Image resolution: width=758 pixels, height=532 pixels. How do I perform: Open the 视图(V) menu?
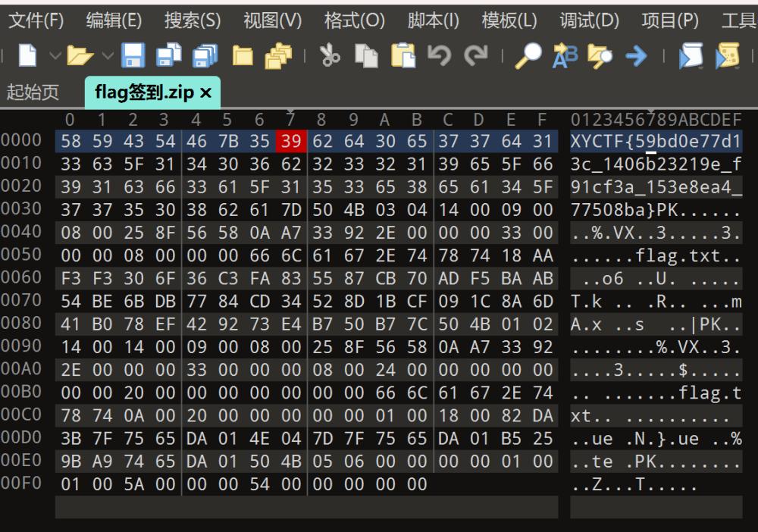[x=273, y=20]
